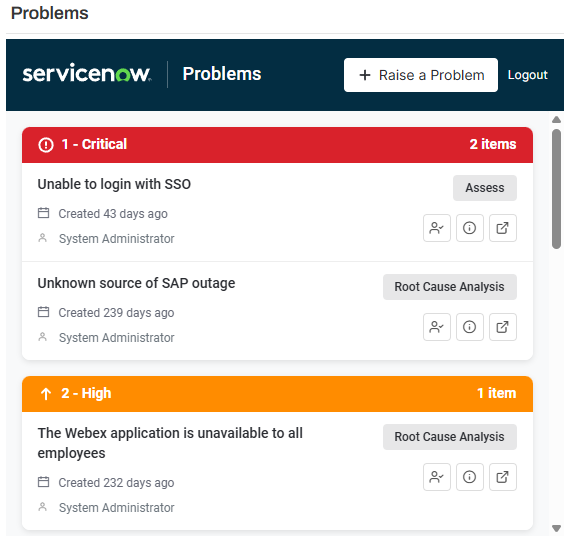
Task: Click the scrollbar down arrow
Action: pyautogui.click(x=556, y=528)
